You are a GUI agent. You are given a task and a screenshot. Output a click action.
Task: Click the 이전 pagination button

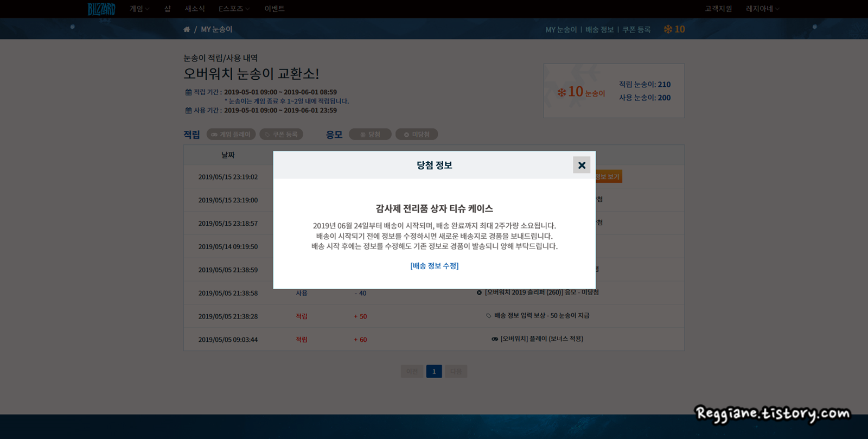(412, 371)
